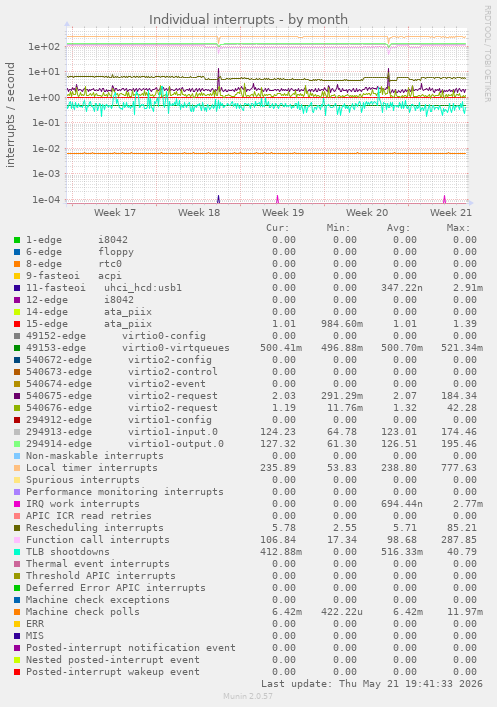Click the magenta IRQ work interrupts swatch

[17, 504]
